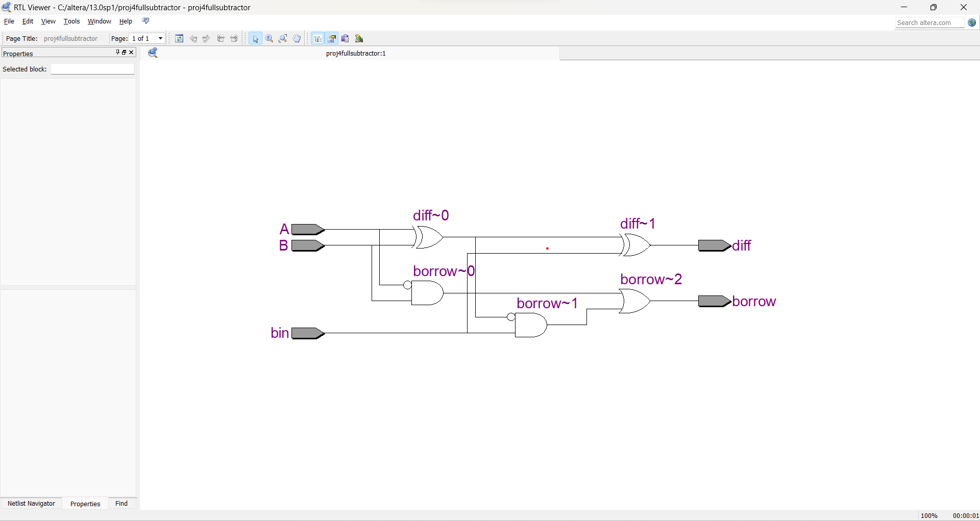
Task: Open the Tools menu
Action: point(71,21)
